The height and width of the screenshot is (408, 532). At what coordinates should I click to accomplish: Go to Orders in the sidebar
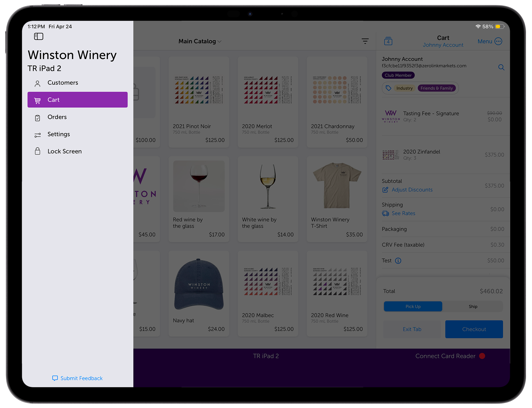[x=78, y=117]
